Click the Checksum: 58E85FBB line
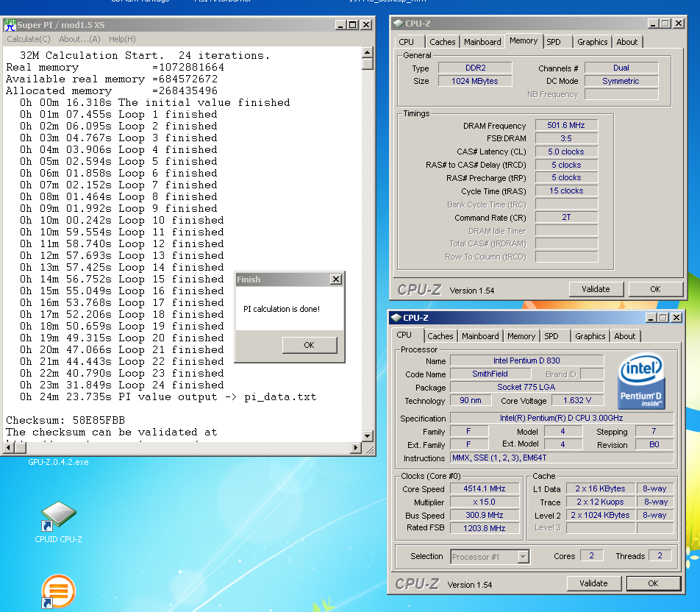Image resolution: width=700 pixels, height=612 pixels. (65, 420)
